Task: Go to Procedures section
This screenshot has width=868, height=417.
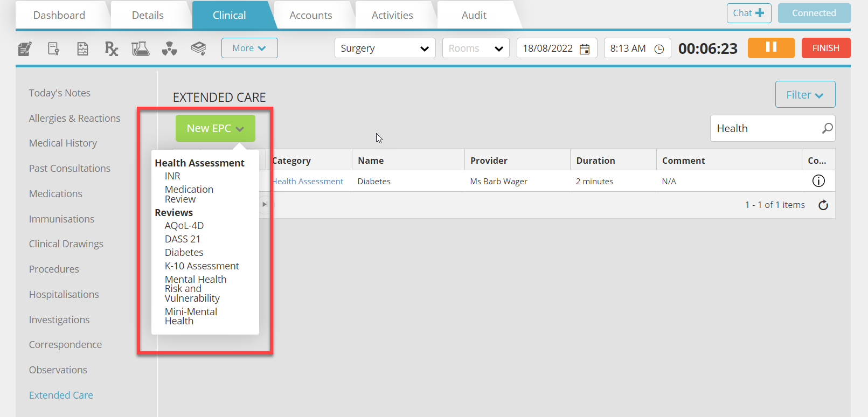Action: (x=54, y=269)
